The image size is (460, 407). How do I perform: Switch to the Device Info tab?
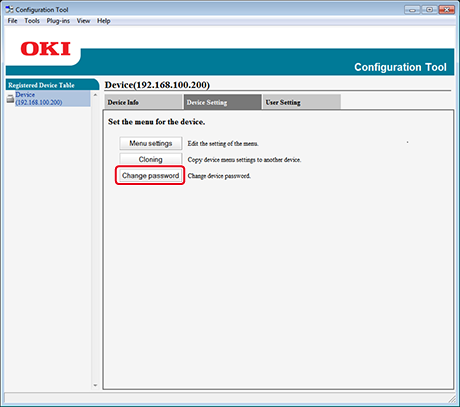tap(143, 102)
